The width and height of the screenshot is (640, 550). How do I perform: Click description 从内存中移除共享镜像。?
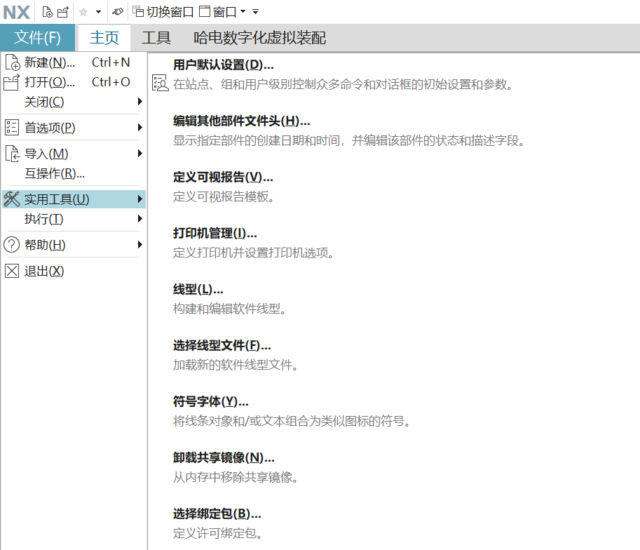click(x=236, y=477)
